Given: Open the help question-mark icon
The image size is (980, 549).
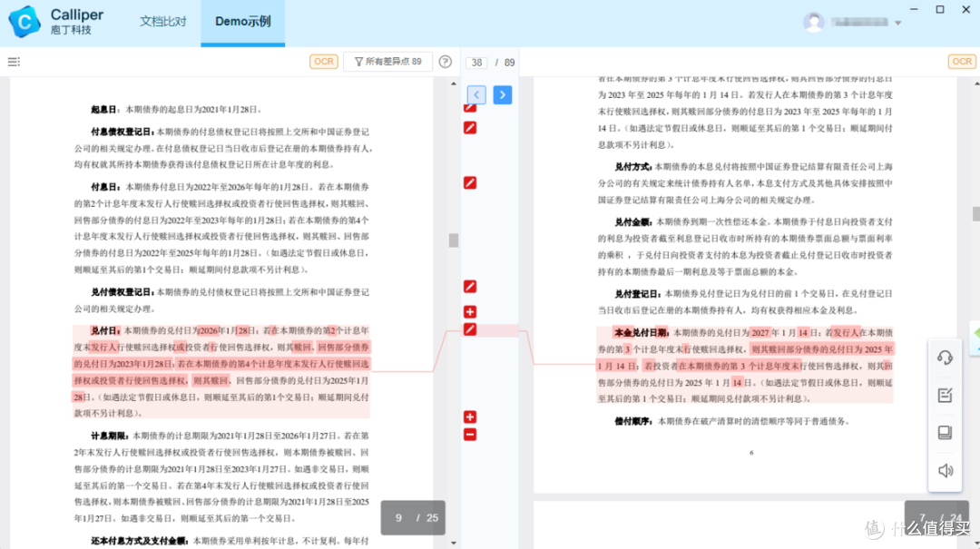Looking at the screenshot, I should (445, 62).
